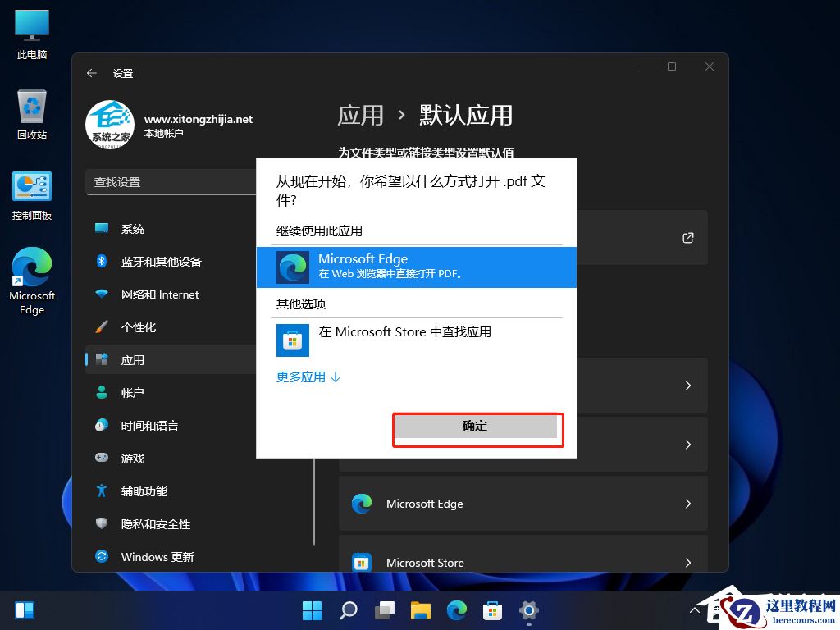Open Settings gear from the taskbar
This screenshot has width=840, height=630.
point(528,610)
